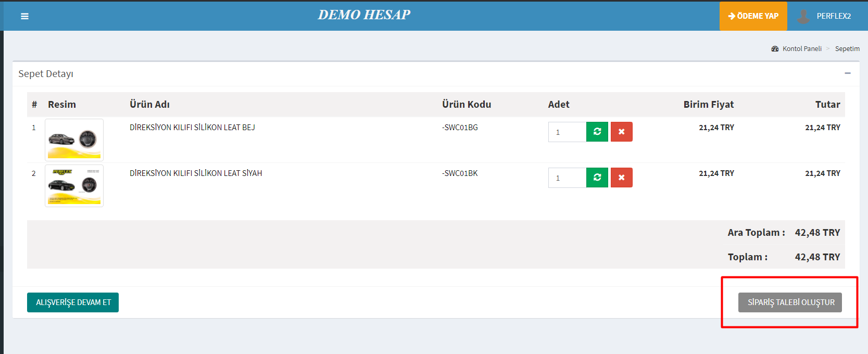Viewport: 868px width, 354px height.
Task: Focus quantity field for LEAT BEJ
Action: 567,132
